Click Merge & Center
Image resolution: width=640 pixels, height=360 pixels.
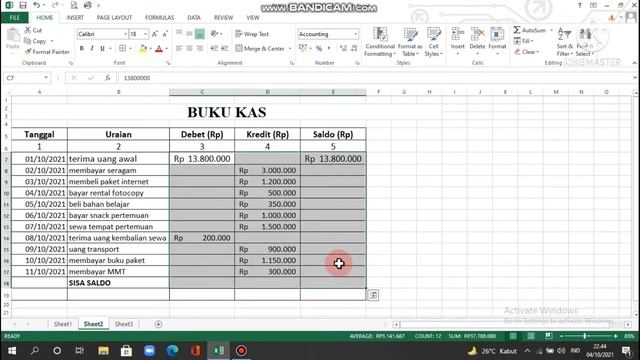260,49
